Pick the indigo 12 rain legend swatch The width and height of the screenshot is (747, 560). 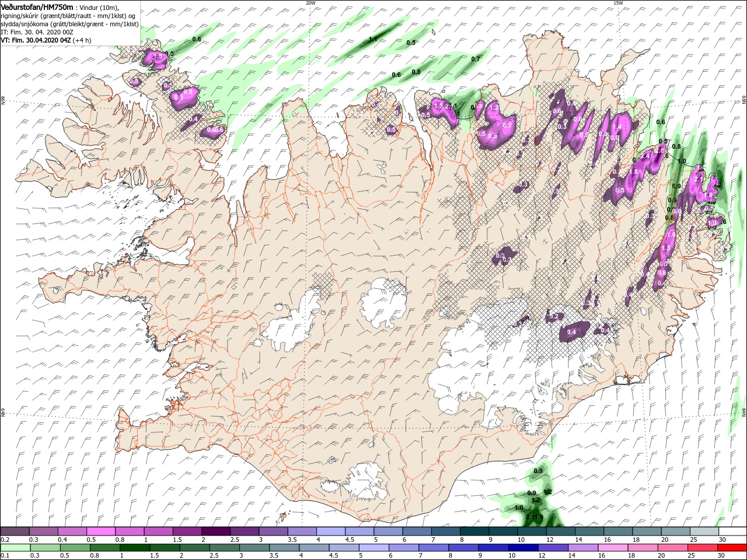(553, 548)
